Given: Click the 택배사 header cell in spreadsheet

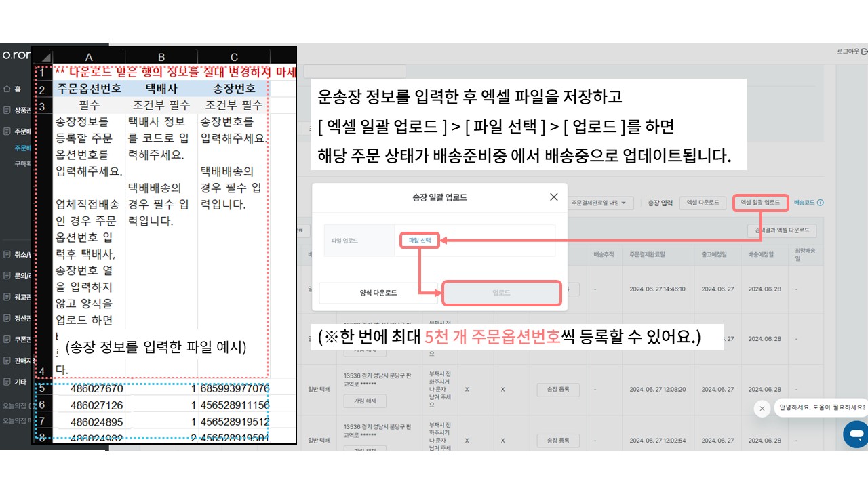Looking at the screenshot, I should tap(161, 89).
